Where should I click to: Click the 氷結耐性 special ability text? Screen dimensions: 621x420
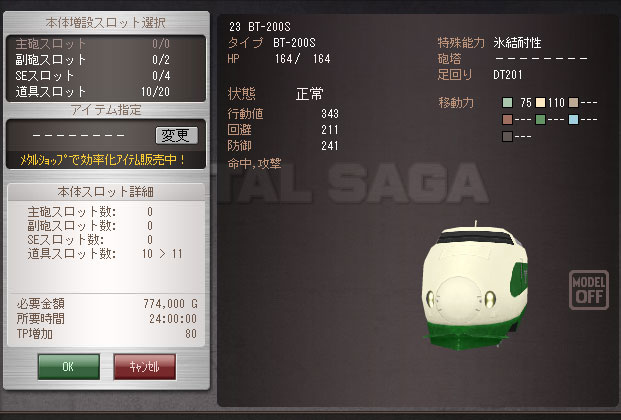tap(517, 42)
